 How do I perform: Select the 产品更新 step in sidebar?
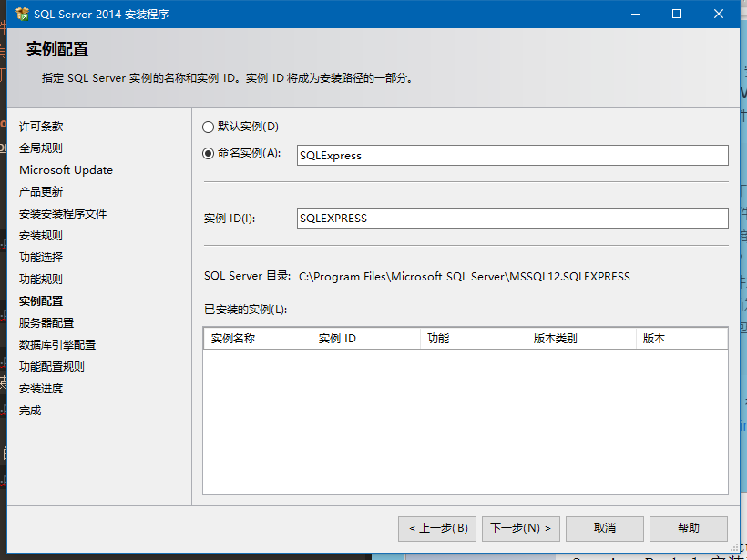click(41, 192)
